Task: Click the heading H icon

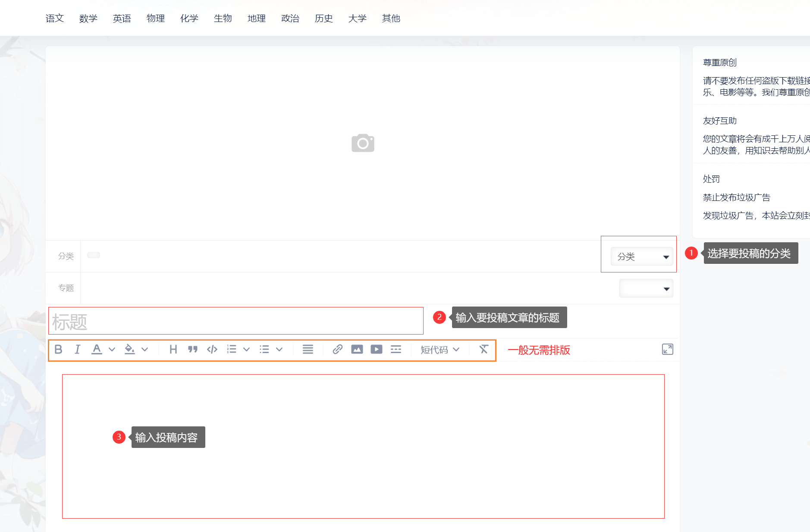Action: (x=173, y=349)
